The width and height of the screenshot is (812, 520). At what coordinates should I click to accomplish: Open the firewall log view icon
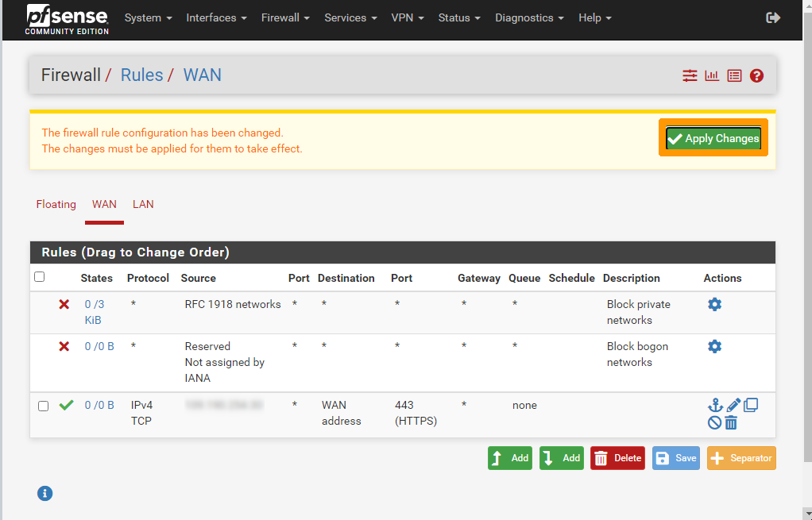(734, 75)
